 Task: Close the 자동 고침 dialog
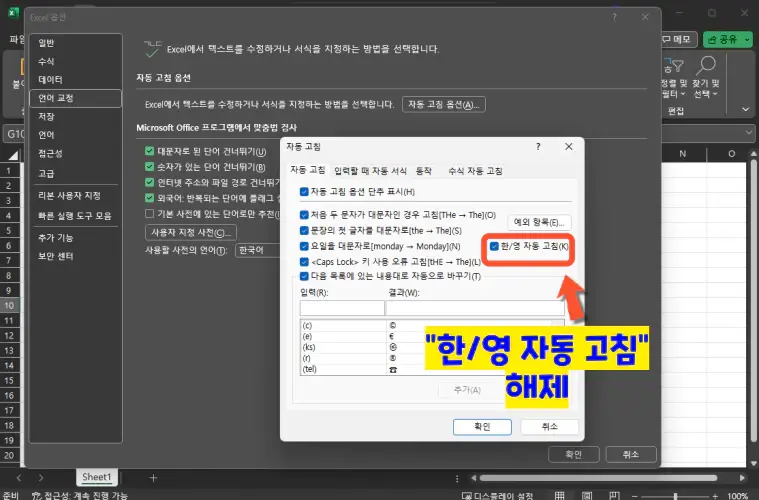pos(569,147)
